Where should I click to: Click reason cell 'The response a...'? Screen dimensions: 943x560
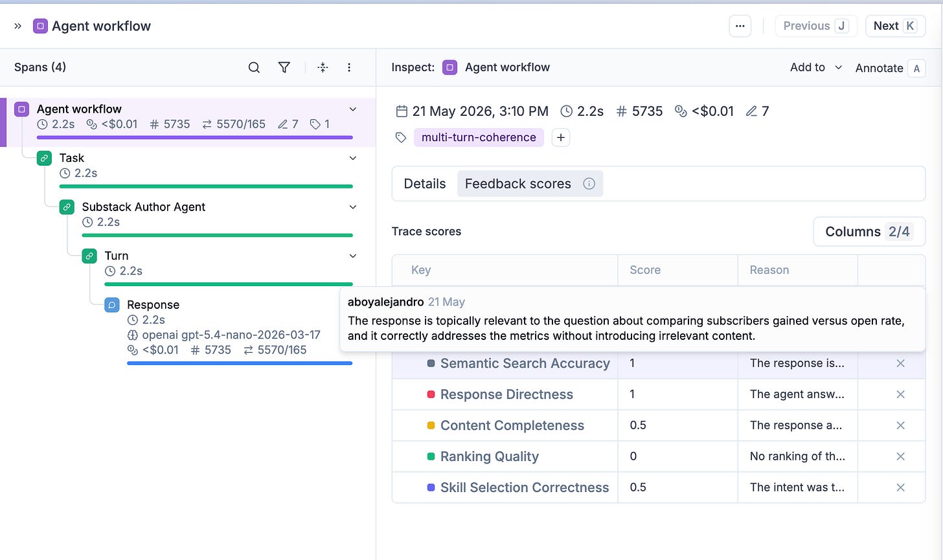click(x=797, y=425)
